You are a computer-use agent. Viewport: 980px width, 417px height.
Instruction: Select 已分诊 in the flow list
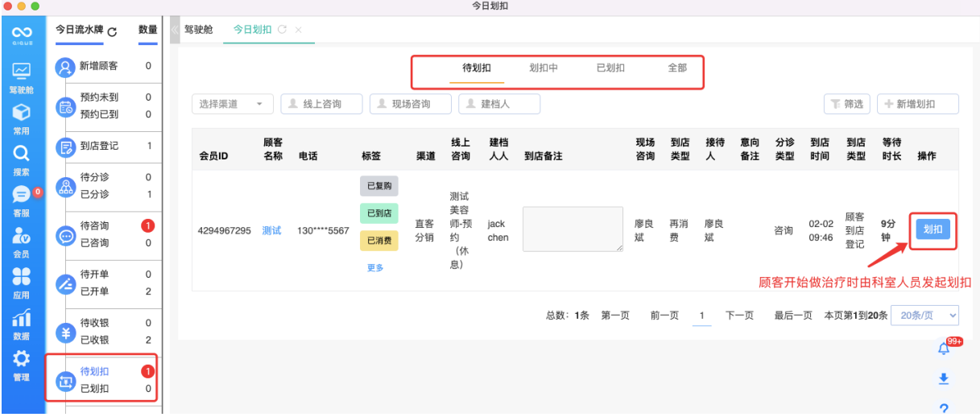point(95,194)
